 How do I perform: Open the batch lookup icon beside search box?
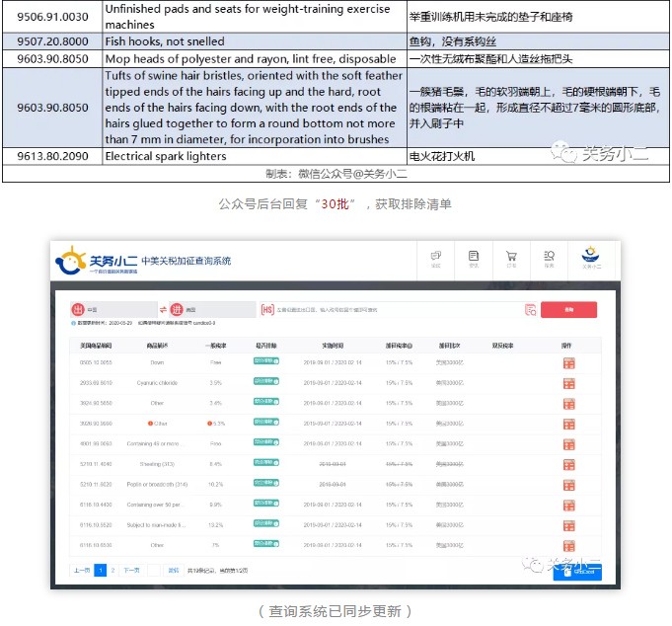point(530,310)
